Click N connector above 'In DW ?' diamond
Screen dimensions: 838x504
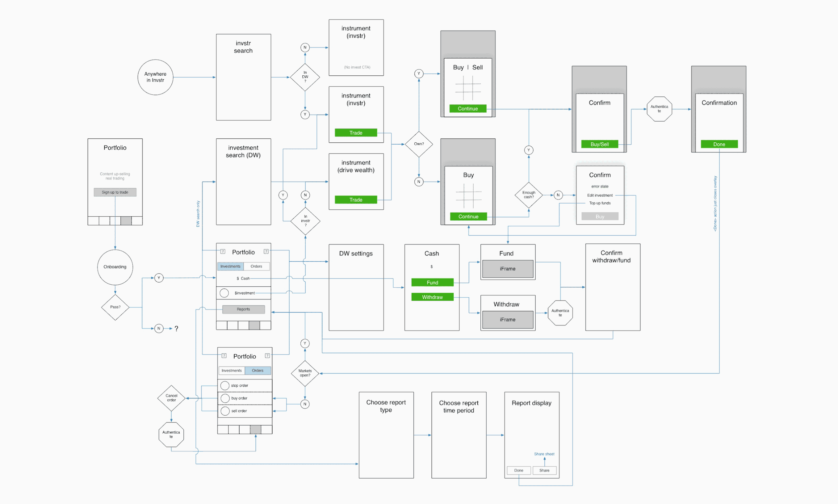tap(305, 47)
